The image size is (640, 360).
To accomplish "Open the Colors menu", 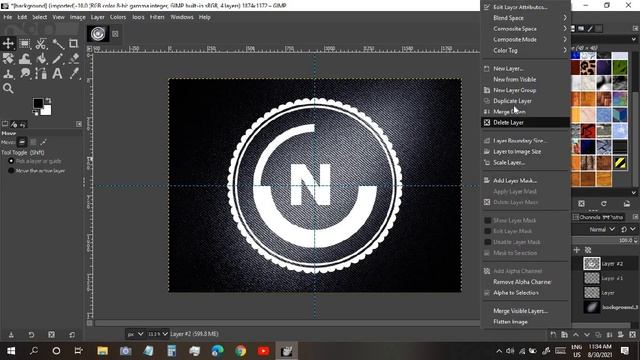I will (118, 17).
